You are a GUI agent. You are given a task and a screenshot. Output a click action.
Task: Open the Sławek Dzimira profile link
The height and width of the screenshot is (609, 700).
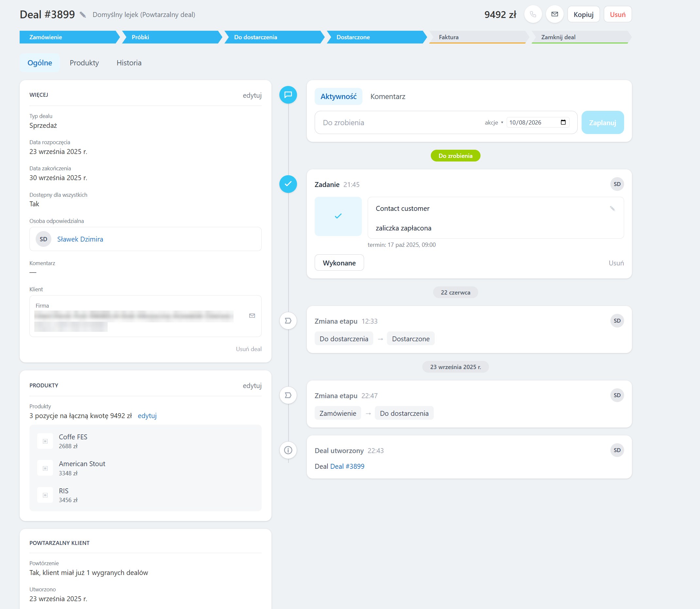point(80,239)
